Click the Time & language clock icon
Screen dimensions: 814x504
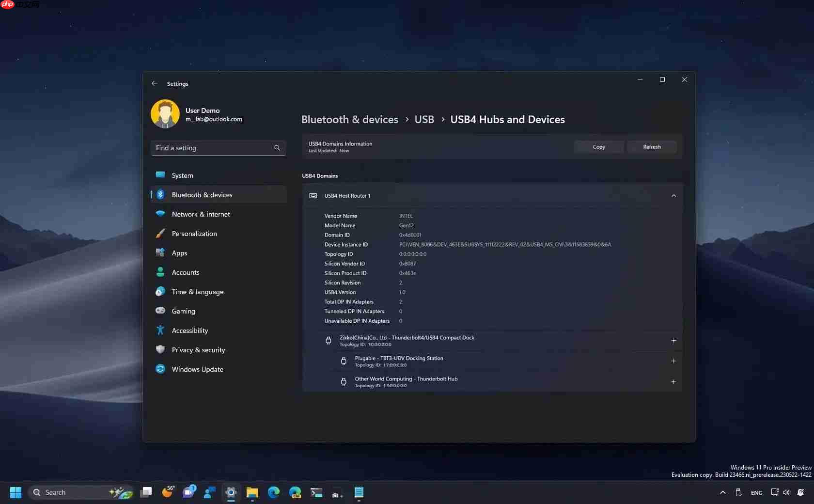click(160, 291)
